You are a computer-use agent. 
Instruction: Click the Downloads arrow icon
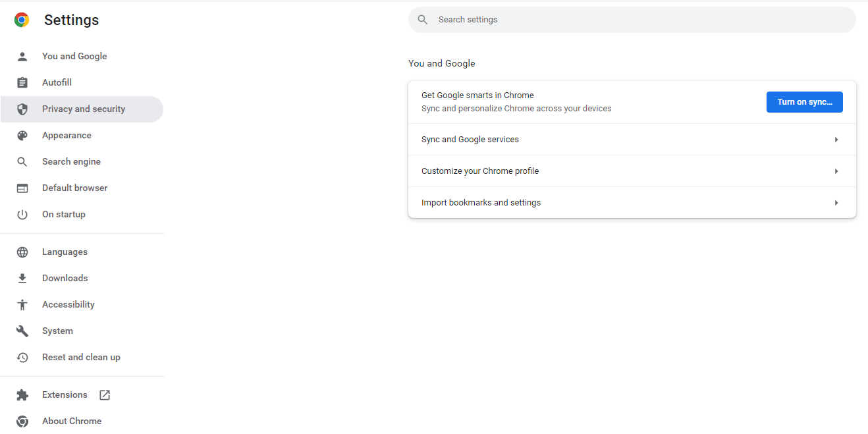click(22, 278)
